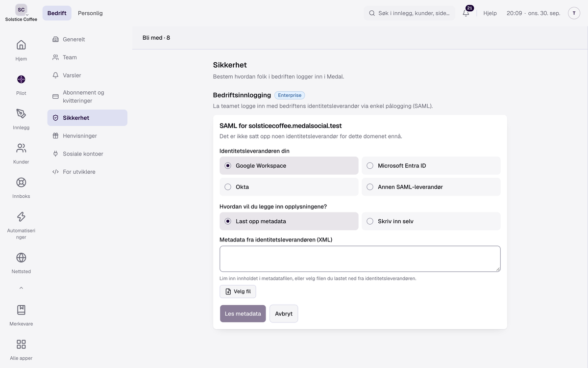Choose Annen SAML-leverandør option
The width and height of the screenshot is (588, 368).
pyautogui.click(x=431, y=187)
